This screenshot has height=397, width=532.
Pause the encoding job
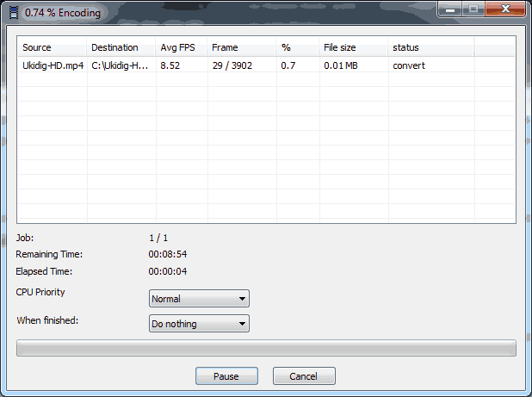click(x=226, y=376)
